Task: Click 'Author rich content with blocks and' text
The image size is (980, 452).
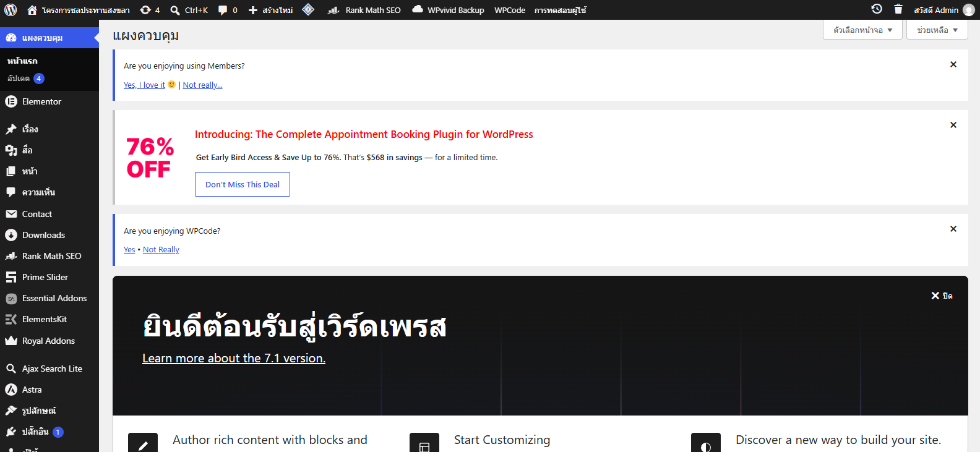Action: (270, 440)
